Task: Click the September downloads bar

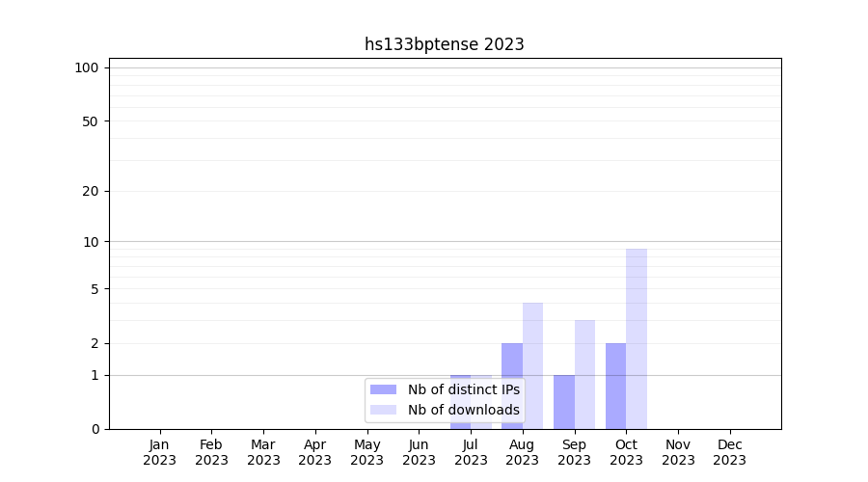Action: tap(584, 374)
